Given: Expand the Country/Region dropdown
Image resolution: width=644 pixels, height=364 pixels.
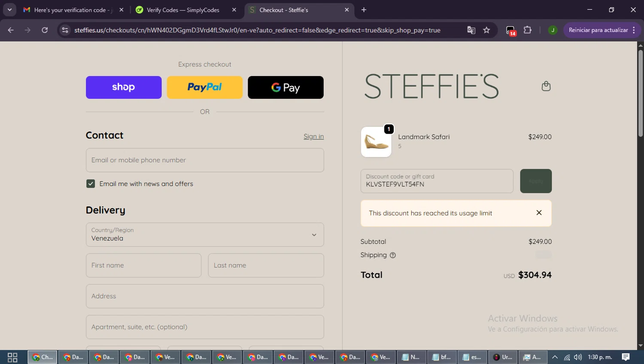Looking at the screenshot, I should (x=205, y=235).
